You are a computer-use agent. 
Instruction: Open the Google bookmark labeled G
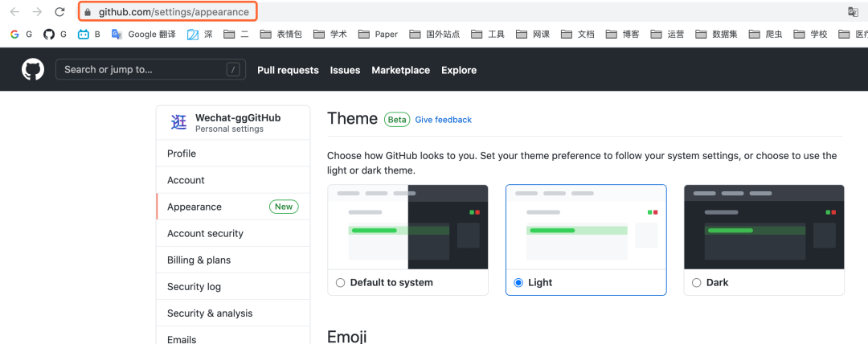click(x=22, y=35)
